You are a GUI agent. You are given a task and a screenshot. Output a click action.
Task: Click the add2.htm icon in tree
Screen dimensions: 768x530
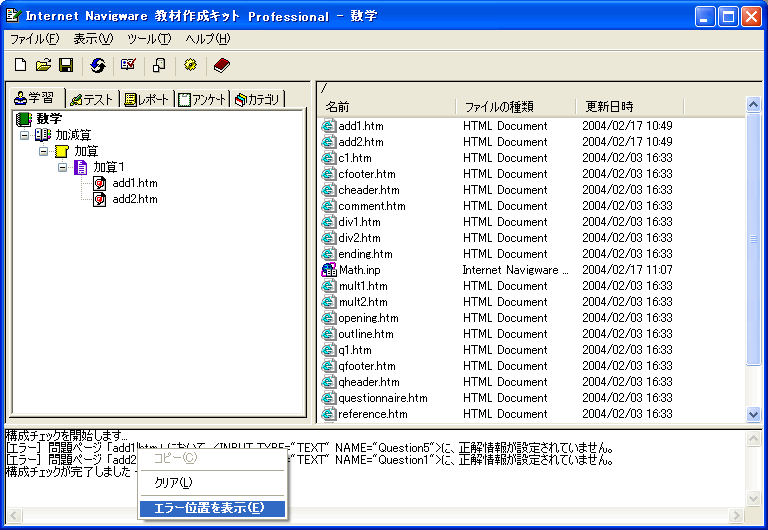click(99, 199)
